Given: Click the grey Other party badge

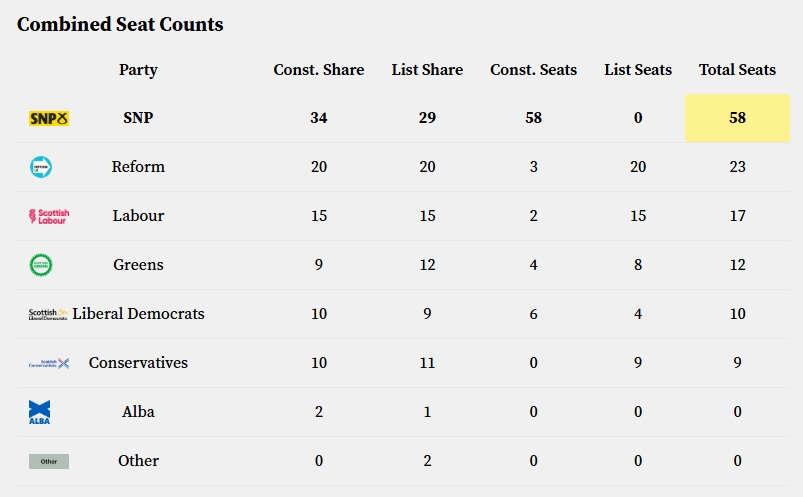Looking at the screenshot, I should [48, 461].
